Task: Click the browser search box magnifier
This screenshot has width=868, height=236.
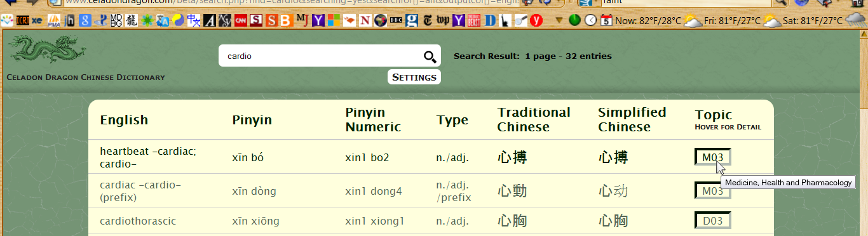Action: (x=780, y=3)
